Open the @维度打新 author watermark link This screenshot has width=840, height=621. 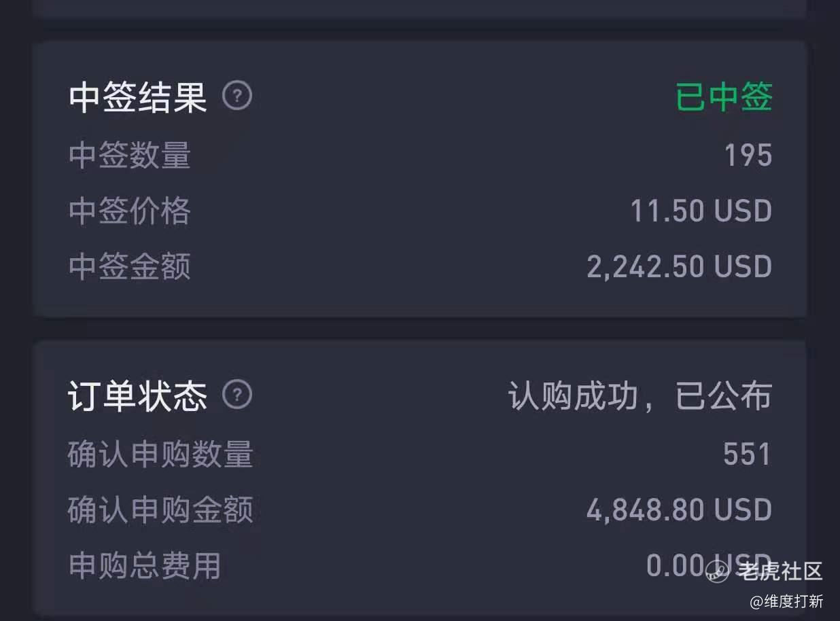click(786, 601)
